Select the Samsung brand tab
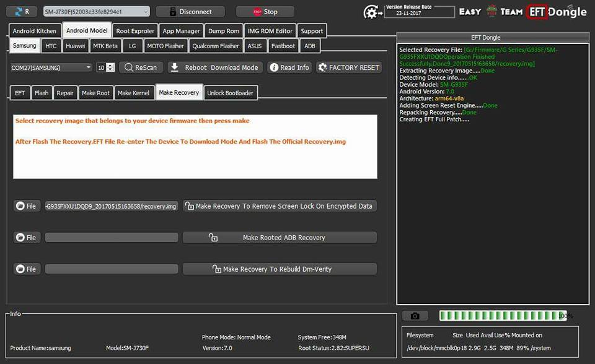 pos(24,46)
